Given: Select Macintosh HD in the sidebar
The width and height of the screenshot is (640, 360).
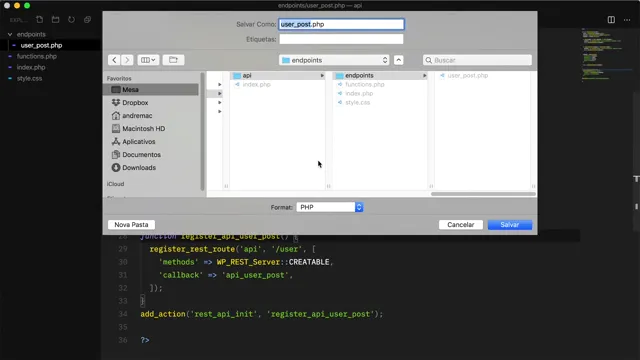Looking at the screenshot, I should click(x=143, y=129).
